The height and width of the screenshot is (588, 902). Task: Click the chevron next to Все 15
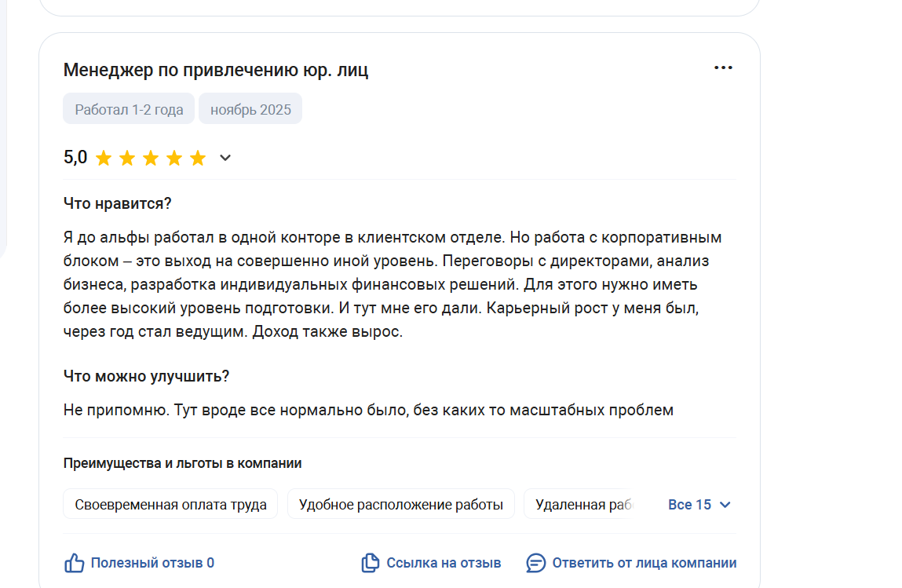725,505
